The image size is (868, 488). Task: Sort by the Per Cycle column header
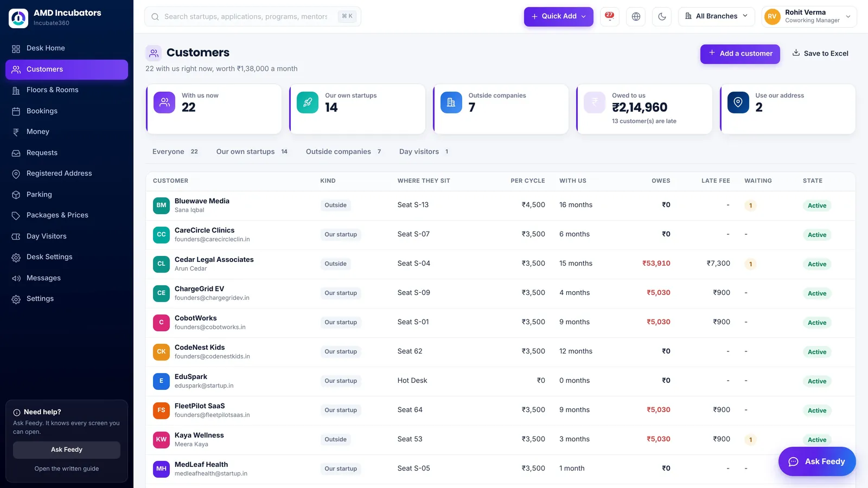527,181
